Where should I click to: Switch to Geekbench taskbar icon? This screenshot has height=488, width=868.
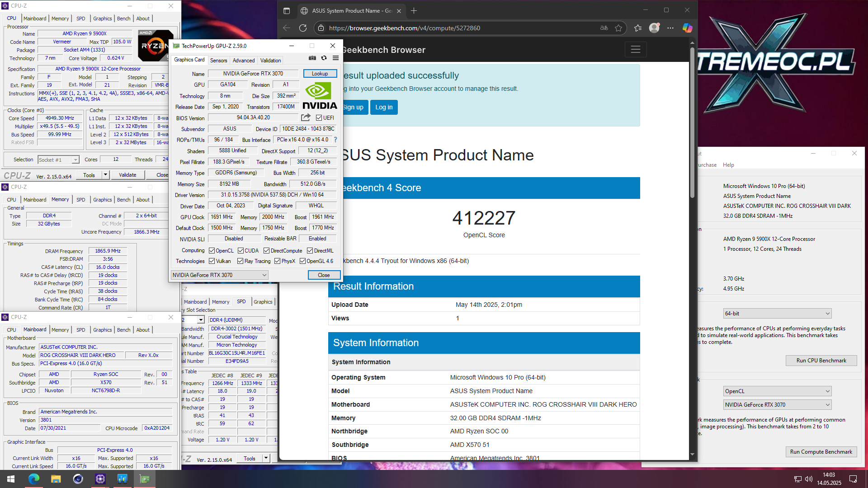[122, 479]
